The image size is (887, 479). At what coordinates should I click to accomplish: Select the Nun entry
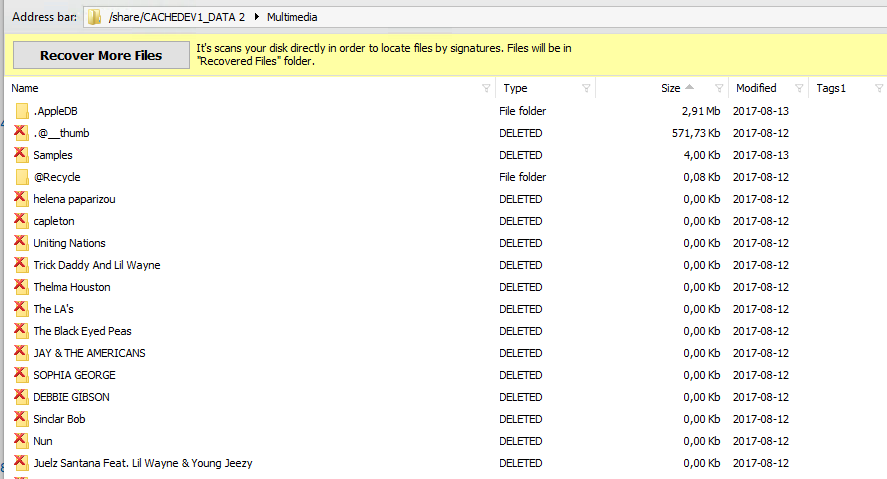(x=42, y=442)
